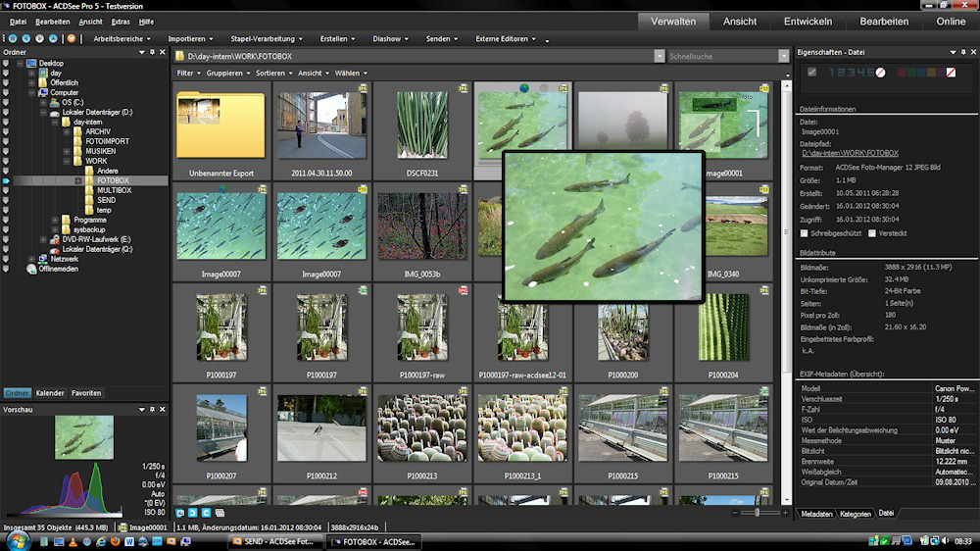Open the Bearbeiten menu
The height and width of the screenshot is (551, 980).
coord(52,21)
